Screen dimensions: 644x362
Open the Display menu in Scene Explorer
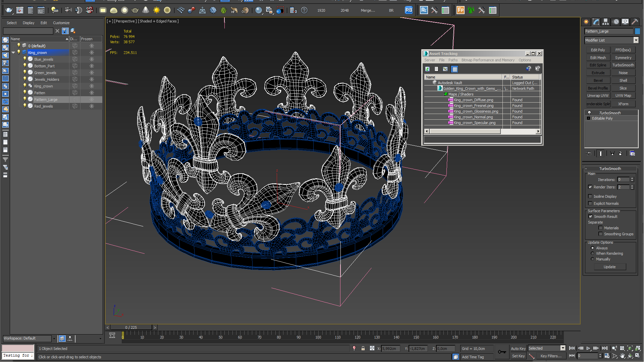[29, 23]
